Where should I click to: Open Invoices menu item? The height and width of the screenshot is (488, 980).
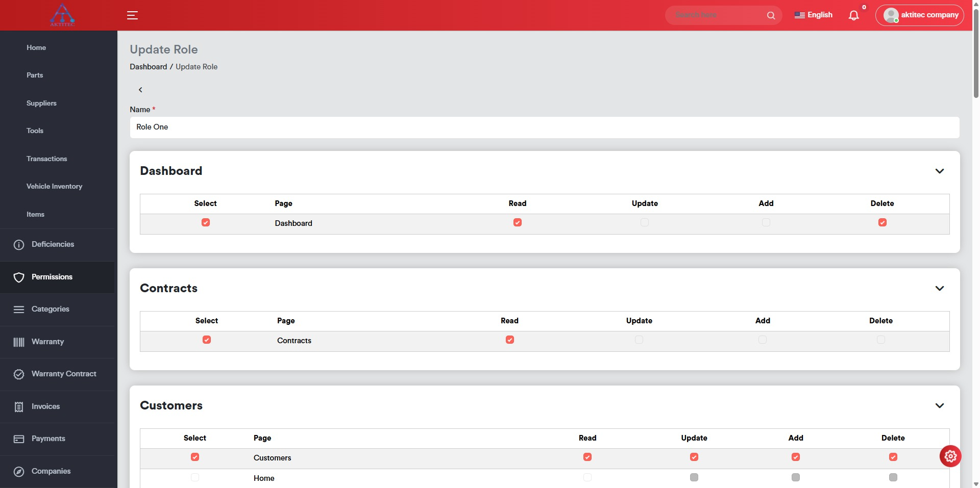[x=46, y=406]
